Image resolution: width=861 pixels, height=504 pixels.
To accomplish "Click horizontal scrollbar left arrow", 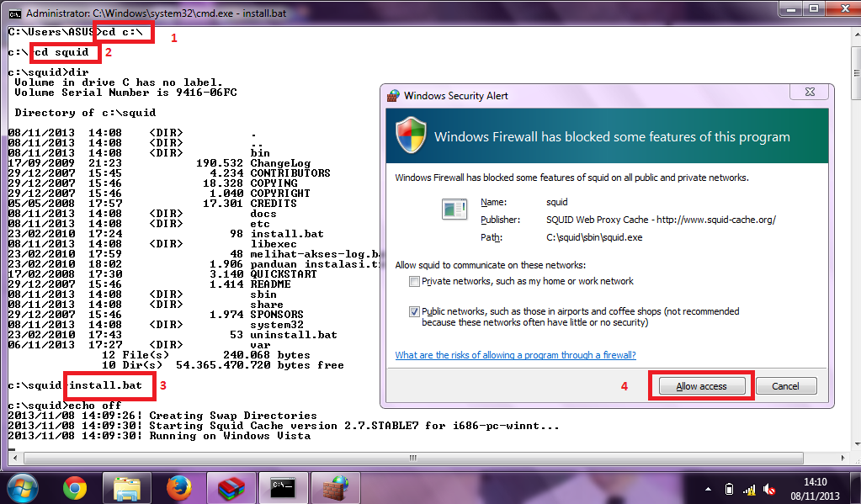I will click(x=15, y=458).
